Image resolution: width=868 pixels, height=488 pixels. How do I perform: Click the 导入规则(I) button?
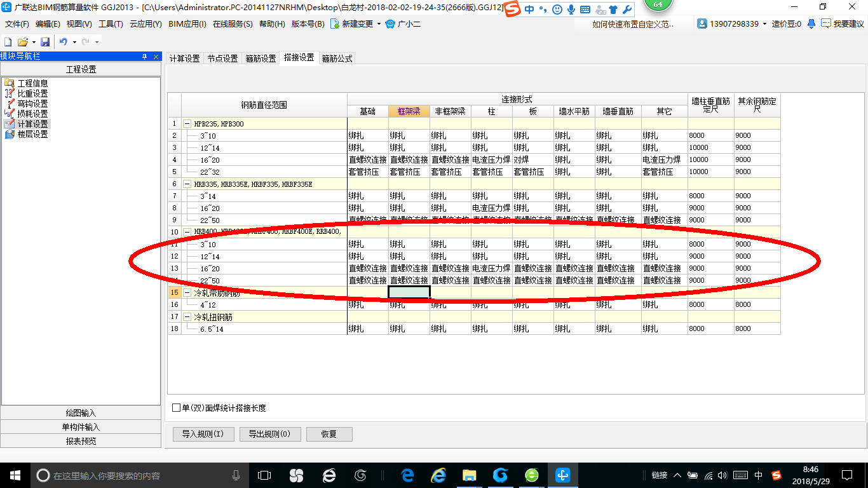(203, 435)
